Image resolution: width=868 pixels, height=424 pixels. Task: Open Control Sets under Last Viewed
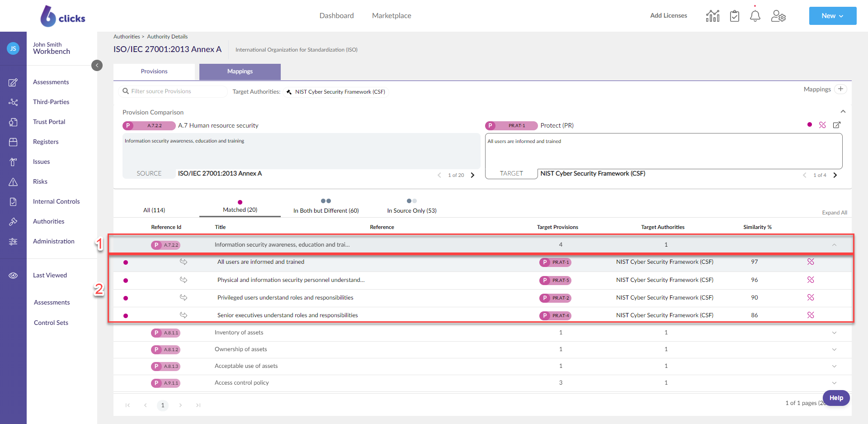(x=51, y=323)
